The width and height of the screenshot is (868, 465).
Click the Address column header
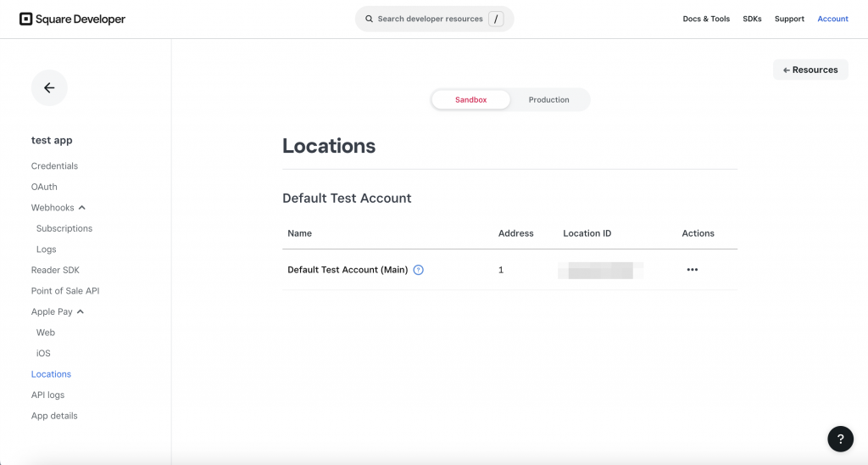point(516,233)
